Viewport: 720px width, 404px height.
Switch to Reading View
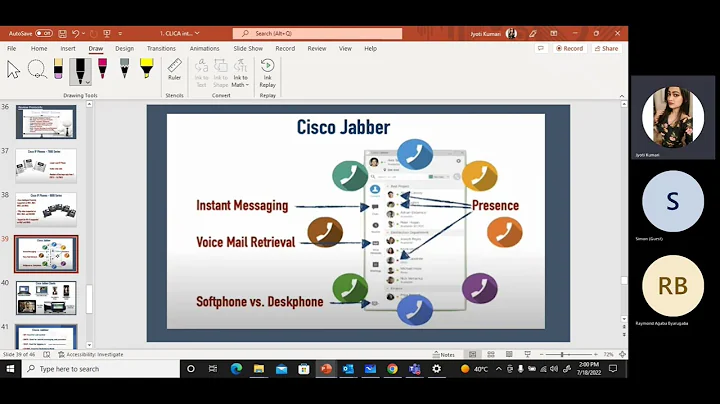pyautogui.click(x=509, y=354)
